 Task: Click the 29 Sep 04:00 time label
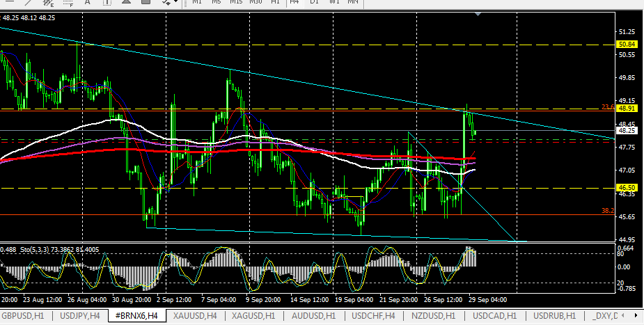point(487,299)
